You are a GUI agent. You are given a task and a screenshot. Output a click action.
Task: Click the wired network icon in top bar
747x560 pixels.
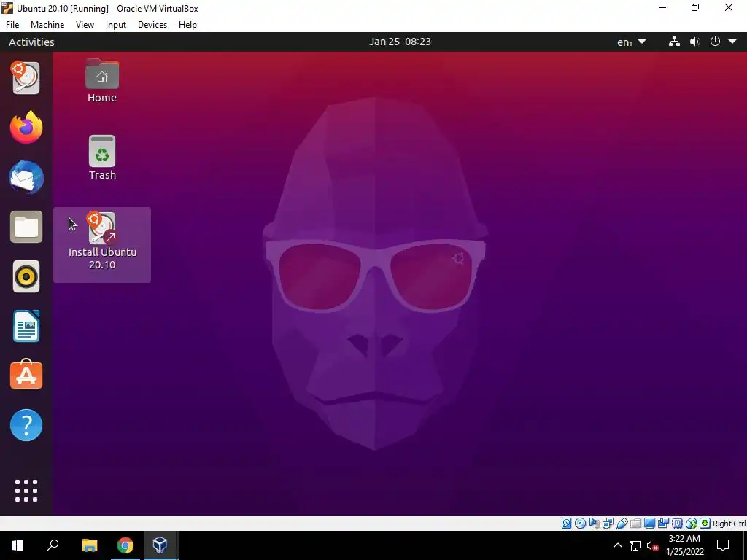674,42
